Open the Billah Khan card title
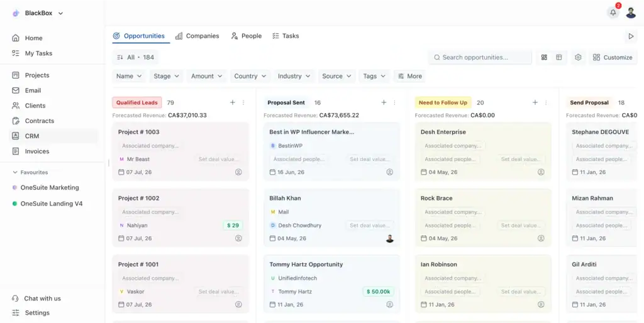 pos(285,198)
